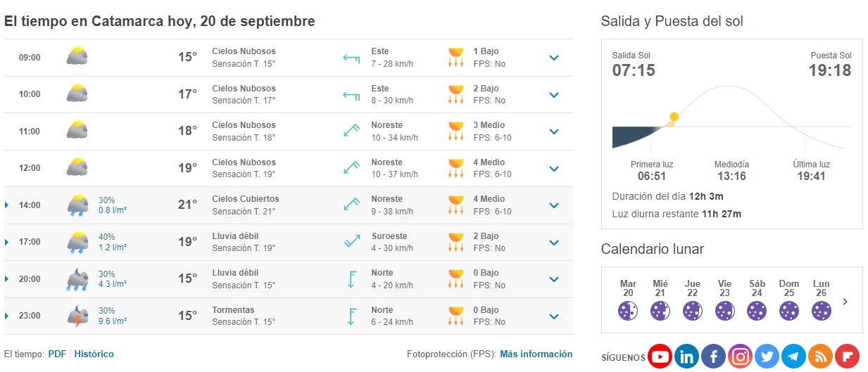Select the Mar 20 moon phase
This screenshot has width=868, height=372.
pos(628,310)
